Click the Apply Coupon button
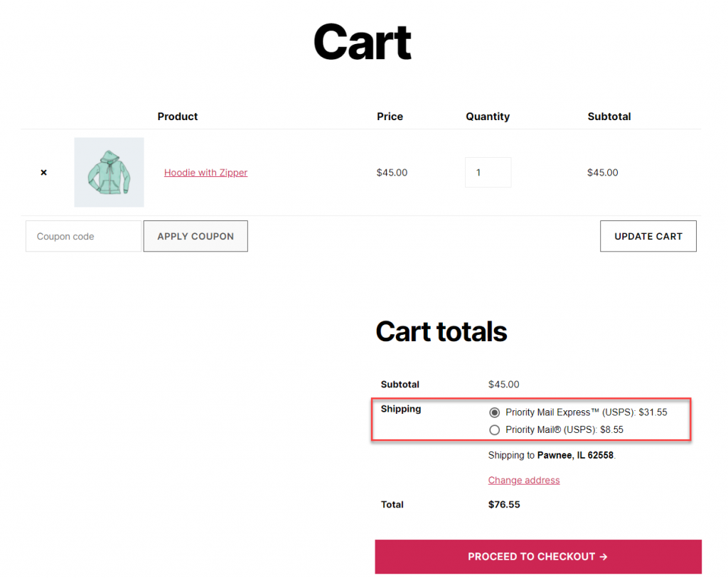Screen dimensions: 728x578 pyautogui.click(x=196, y=236)
